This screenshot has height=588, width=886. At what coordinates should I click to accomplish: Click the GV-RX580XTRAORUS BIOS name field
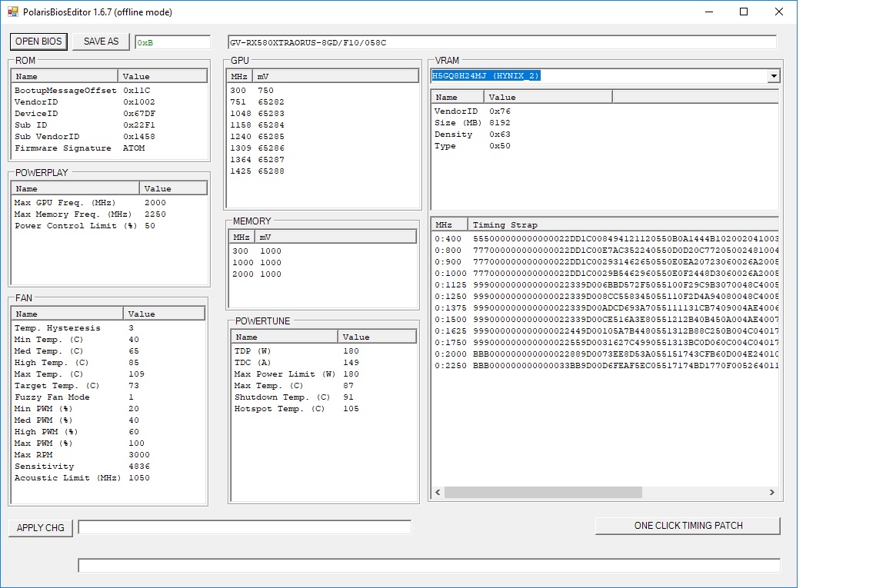point(501,42)
